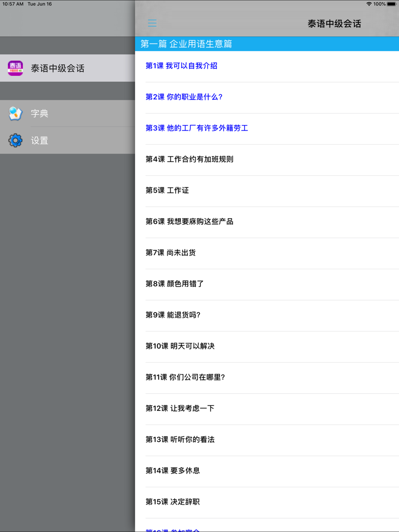Open 第14课 要多休息
399x532 pixels.
(267, 471)
